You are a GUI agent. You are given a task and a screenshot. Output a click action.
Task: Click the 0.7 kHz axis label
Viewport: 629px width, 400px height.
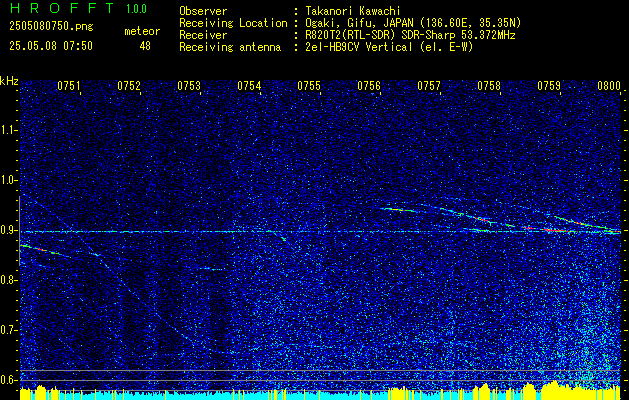(x=9, y=330)
